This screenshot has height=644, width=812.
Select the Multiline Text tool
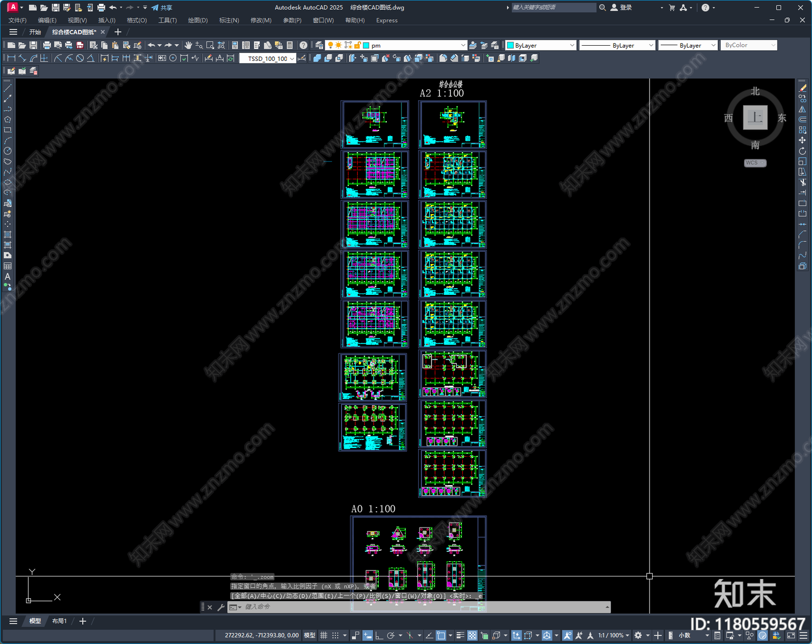(x=8, y=277)
